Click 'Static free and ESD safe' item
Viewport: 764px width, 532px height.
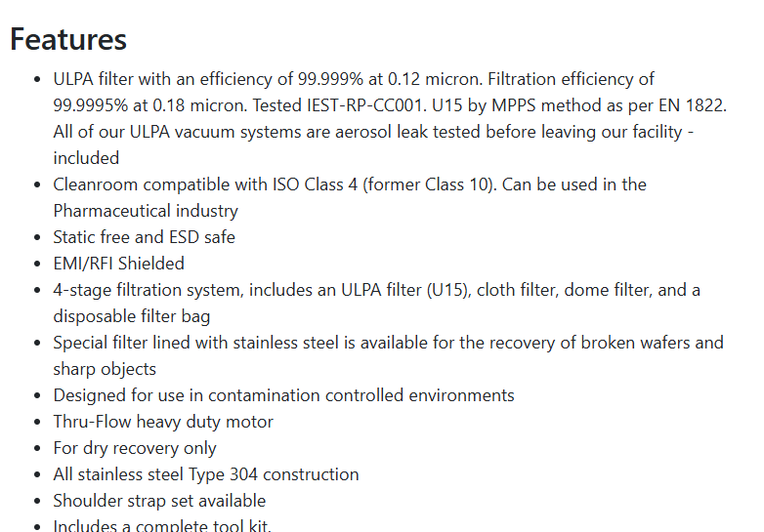point(145,237)
